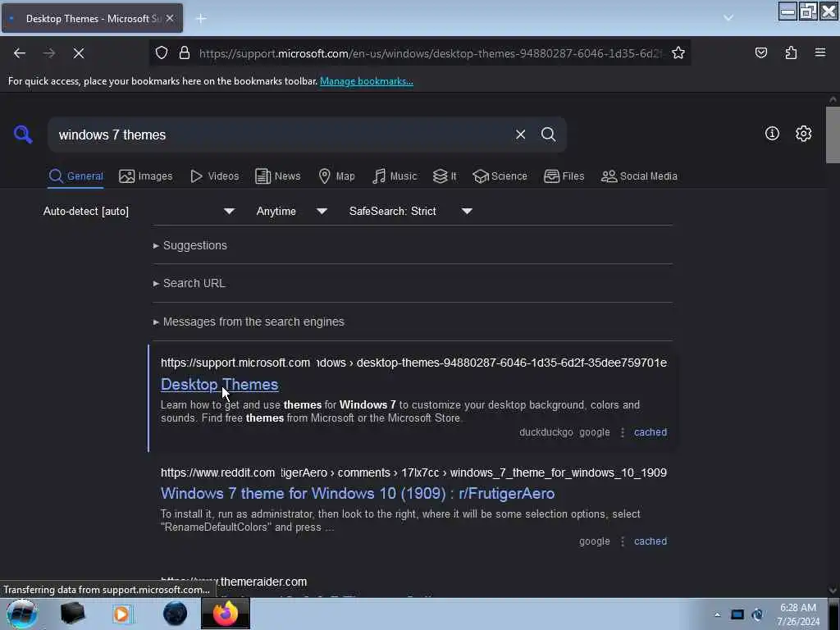Open a new browser tab
The image size is (840, 630).
tap(201, 19)
